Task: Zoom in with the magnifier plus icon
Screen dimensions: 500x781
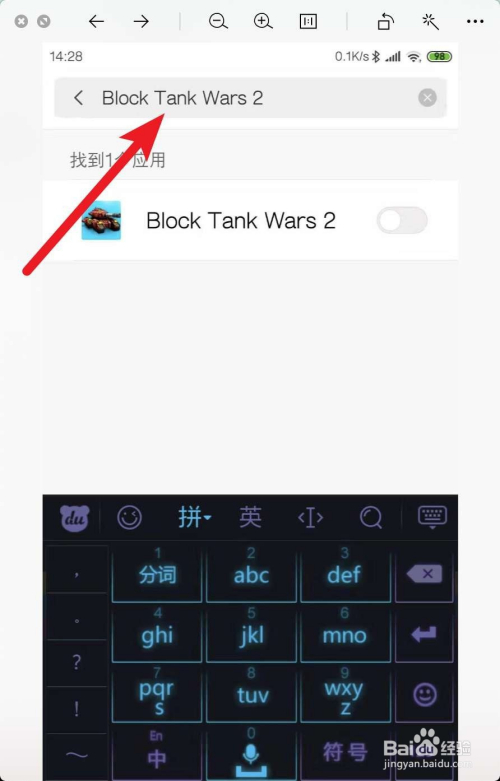Action: [263, 21]
